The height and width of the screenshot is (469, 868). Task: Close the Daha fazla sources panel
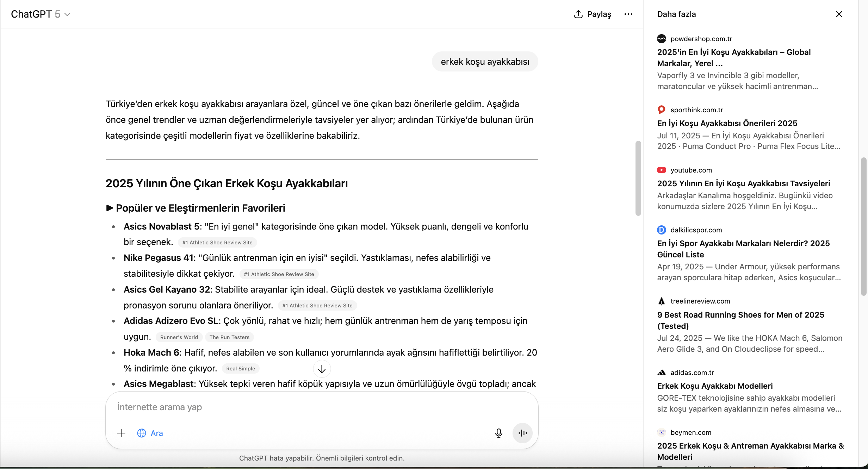coord(839,14)
